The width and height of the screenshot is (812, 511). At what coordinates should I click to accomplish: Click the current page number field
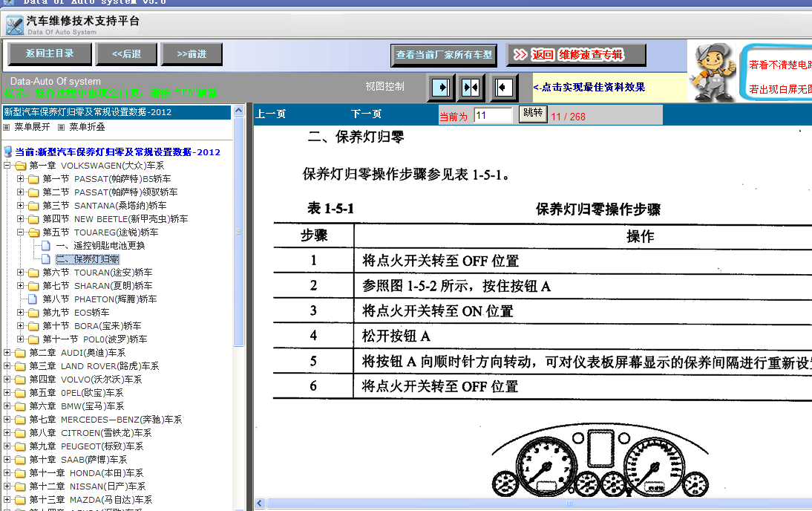coord(493,115)
